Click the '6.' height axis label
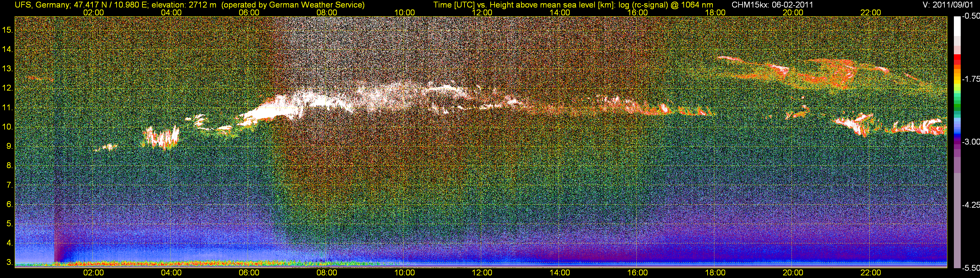 [10, 204]
